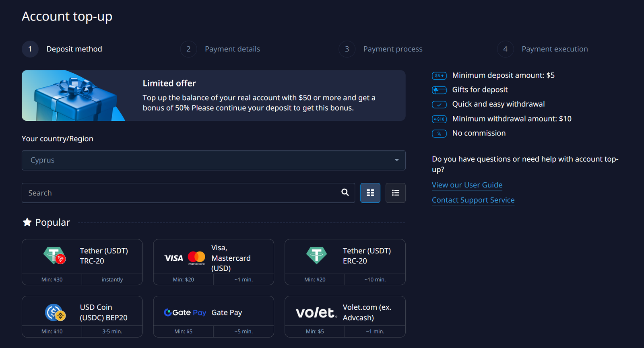Go to step 1 Deposit method

tap(62, 49)
